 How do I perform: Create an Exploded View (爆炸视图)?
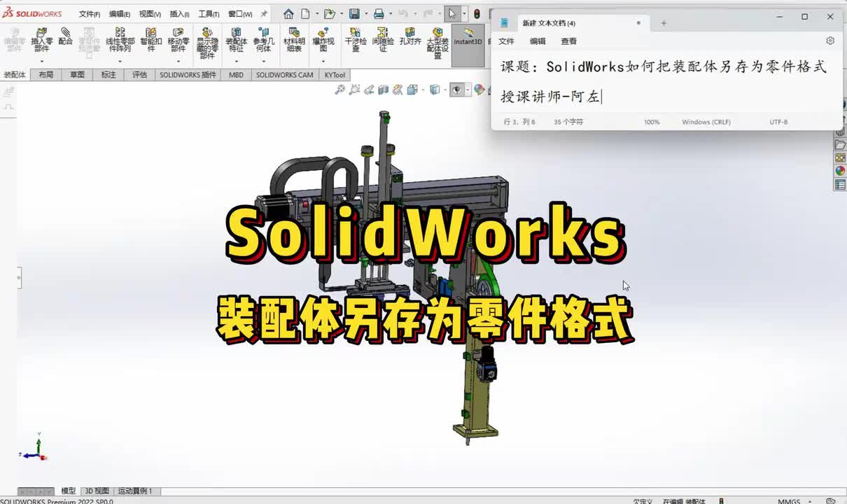tap(323, 41)
